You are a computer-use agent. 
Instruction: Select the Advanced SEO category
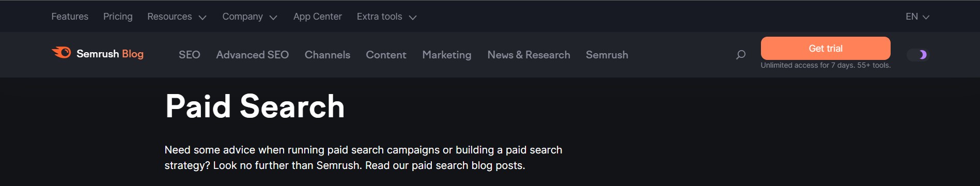(x=253, y=55)
